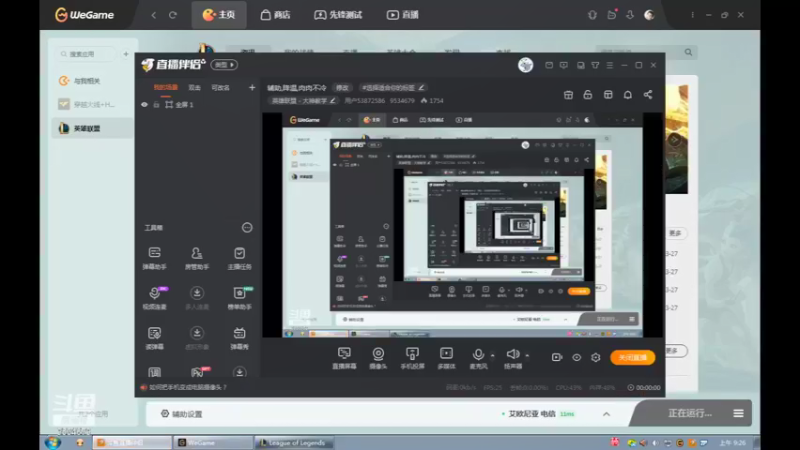Screen dimensions: 800x450
Task: Click the more tools ellipsis next to 工具箱
Action: (247, 228)
